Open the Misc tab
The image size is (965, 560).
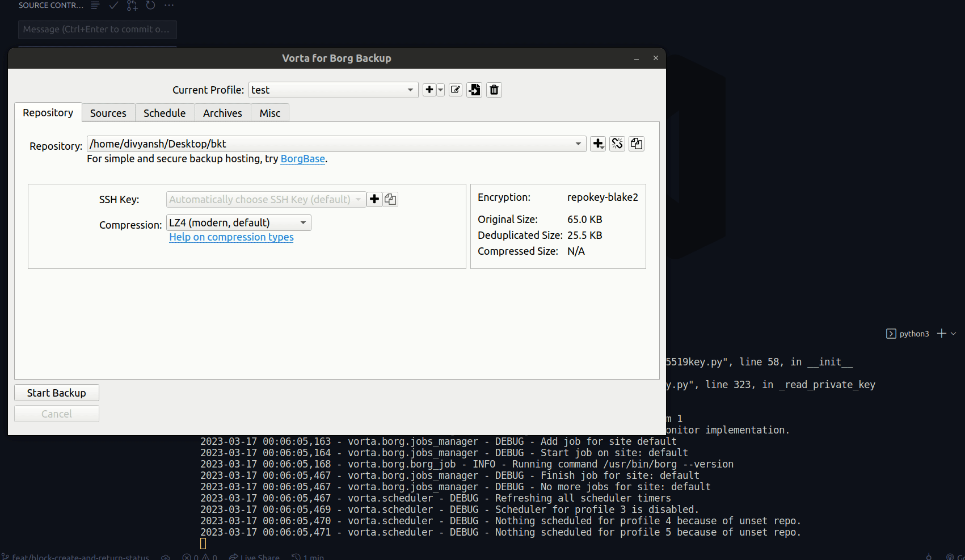click(x=270, y=113)
